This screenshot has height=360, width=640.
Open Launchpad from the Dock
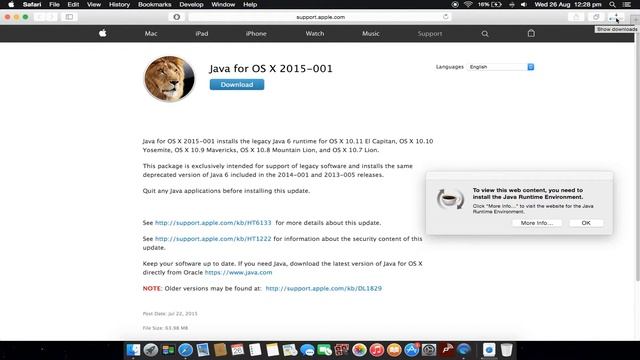coord(151,350)
